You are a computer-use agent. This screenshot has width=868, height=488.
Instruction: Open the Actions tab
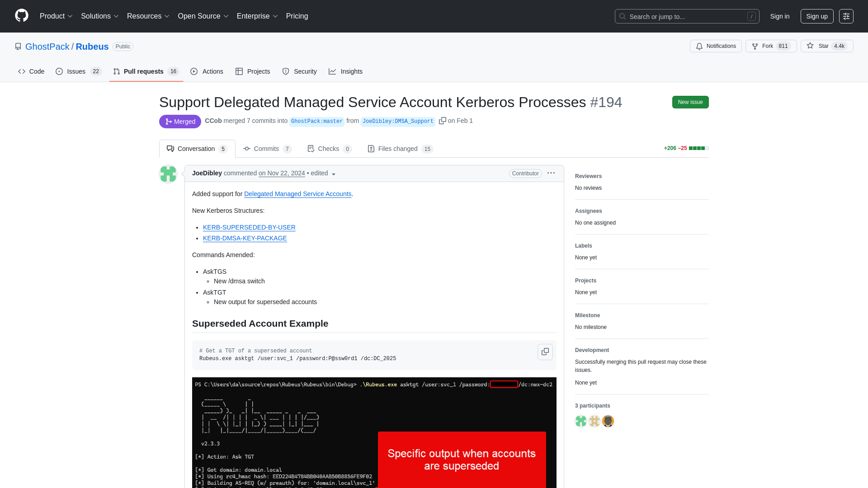[207, 71]
